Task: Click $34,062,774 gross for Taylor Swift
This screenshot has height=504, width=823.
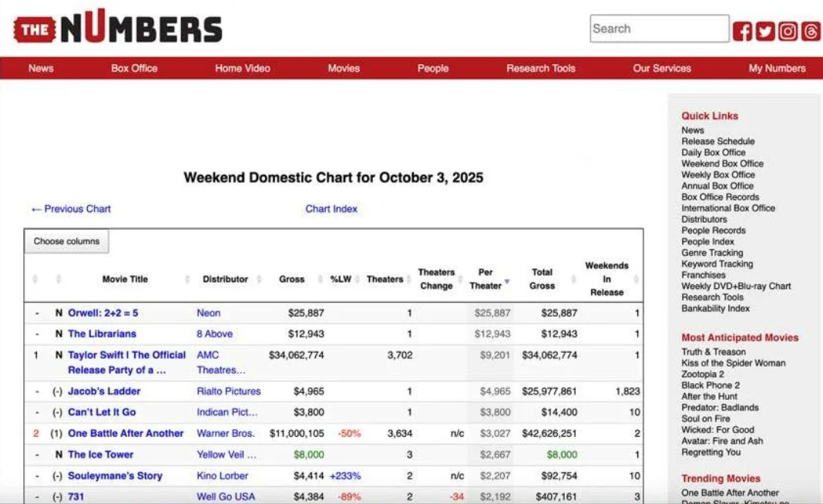Action: 297,355
